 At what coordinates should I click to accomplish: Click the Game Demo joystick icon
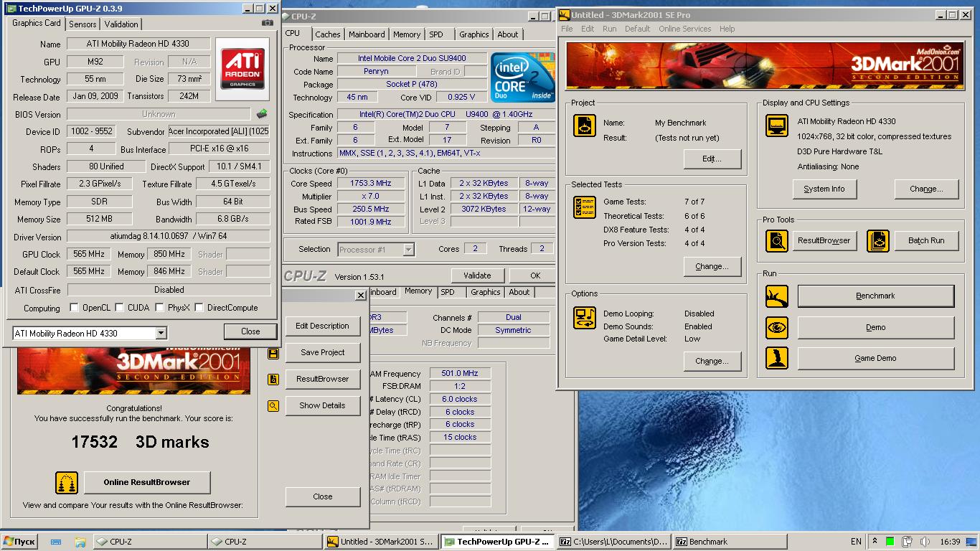click(777, 359)
